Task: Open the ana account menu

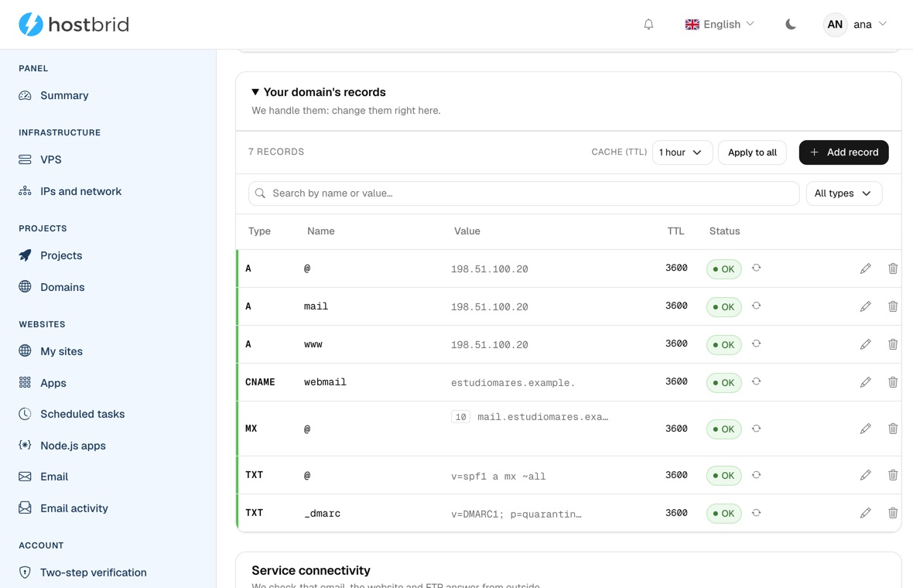Action: pyautogui.click(x=855, y=25)
